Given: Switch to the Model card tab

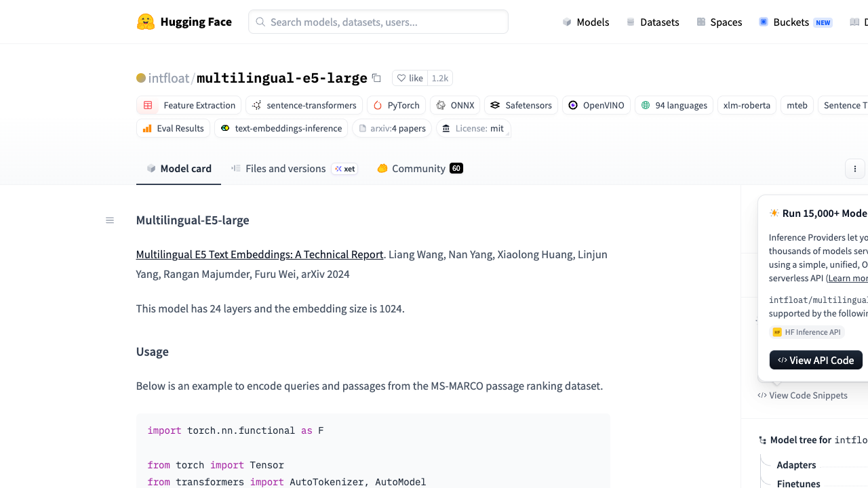Looking at the screenshot, I should (x=179, y=169).
